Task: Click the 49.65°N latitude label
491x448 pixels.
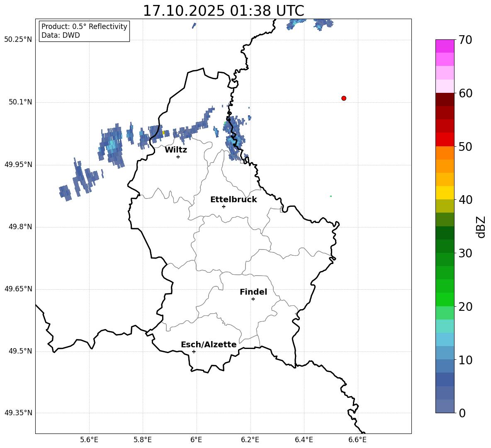Action: [18, 289]
